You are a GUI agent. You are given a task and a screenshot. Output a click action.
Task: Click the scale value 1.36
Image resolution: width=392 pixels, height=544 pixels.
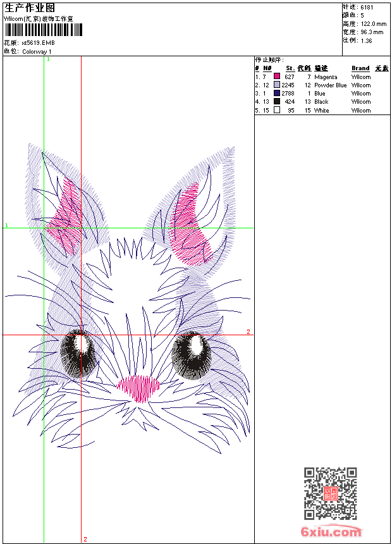(x=366, y=40)
